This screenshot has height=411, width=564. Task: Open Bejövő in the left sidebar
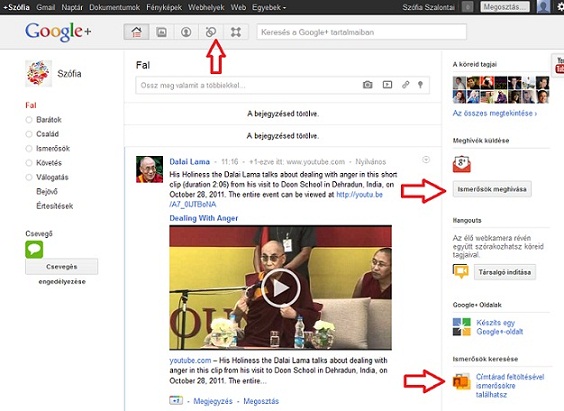click(x=47, y=192)
